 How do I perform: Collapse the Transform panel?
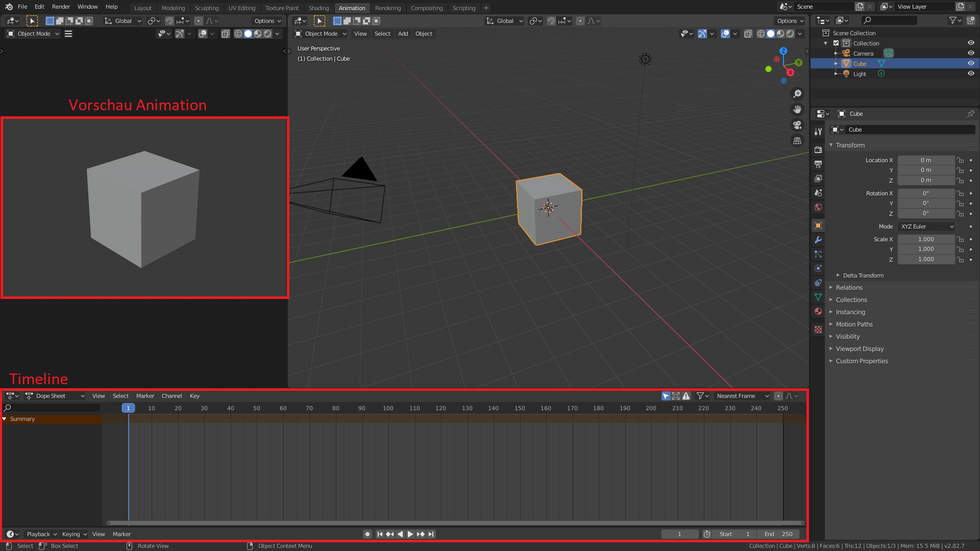point(850,145)
